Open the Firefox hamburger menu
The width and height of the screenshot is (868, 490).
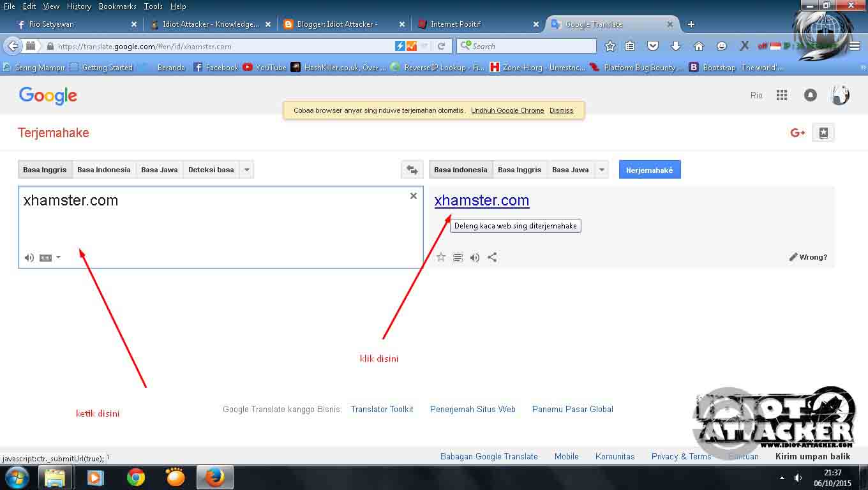point(855,46)
